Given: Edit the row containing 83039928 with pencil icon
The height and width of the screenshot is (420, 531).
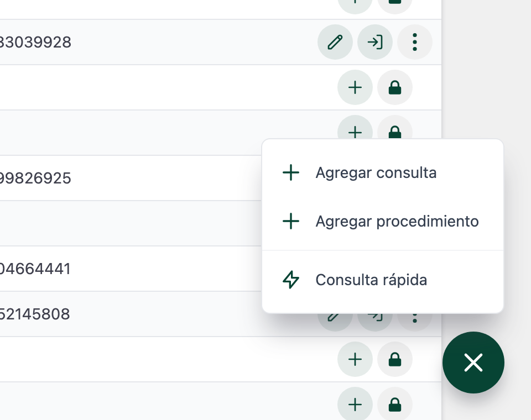Looking at the screenshot, I should pyautogui.click(x=335, y=43).
